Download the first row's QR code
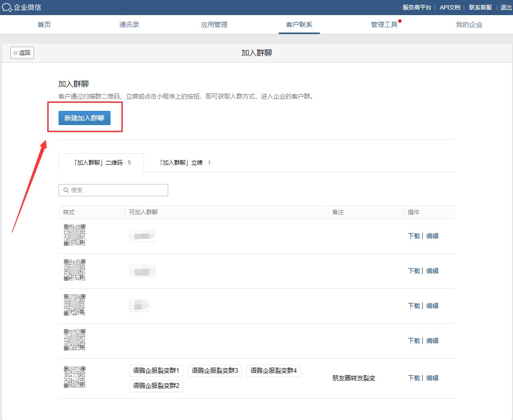The image size is (513, 420). 414,236
